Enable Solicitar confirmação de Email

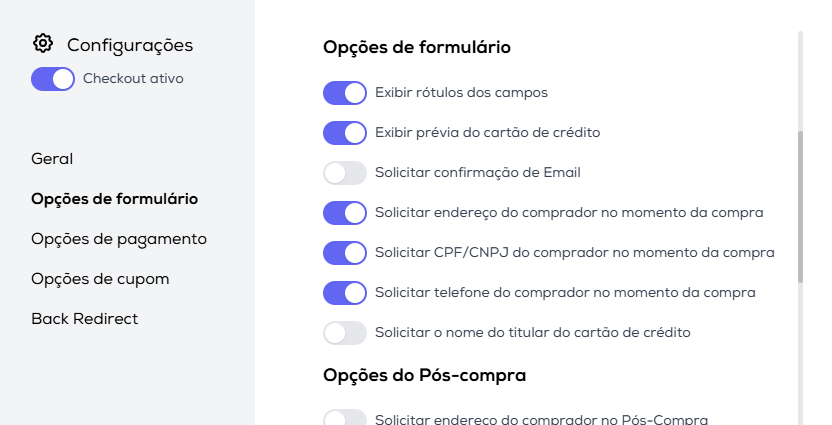(345, 173)
